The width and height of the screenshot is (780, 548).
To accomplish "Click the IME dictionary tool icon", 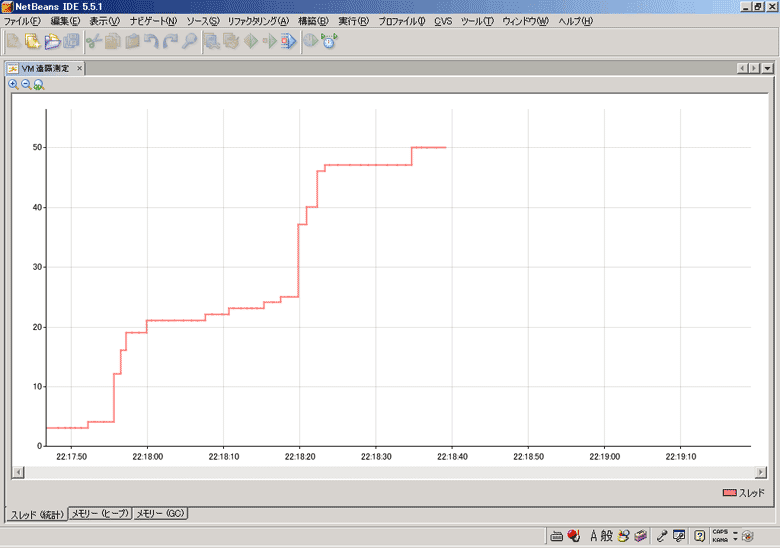I will 623,536.
